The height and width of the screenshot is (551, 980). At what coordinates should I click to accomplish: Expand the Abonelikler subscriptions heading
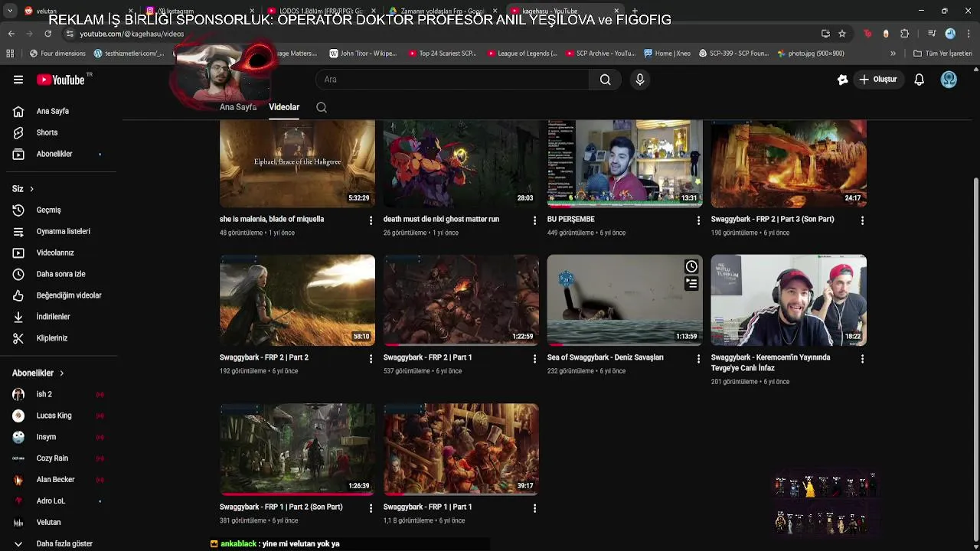[x=38, y=373]
